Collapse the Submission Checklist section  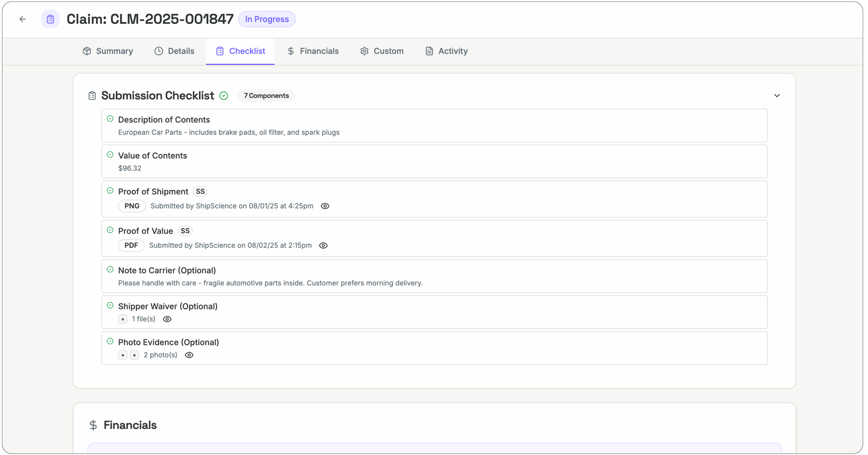pyautogui.click(x=777, y=96)
